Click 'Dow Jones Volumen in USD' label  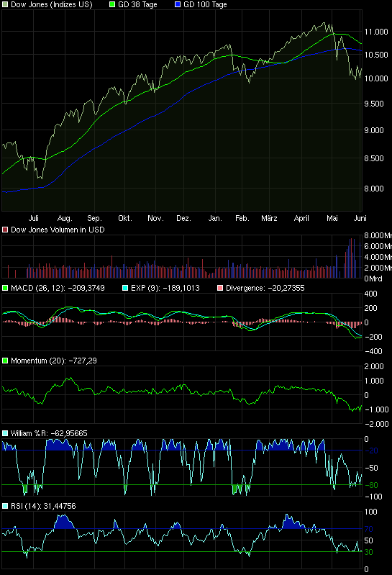58,230
